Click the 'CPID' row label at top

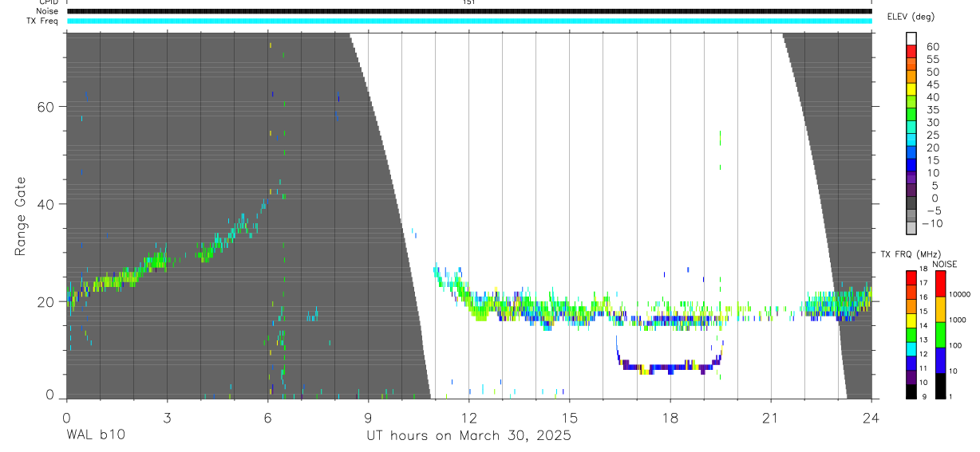[49, 2]
